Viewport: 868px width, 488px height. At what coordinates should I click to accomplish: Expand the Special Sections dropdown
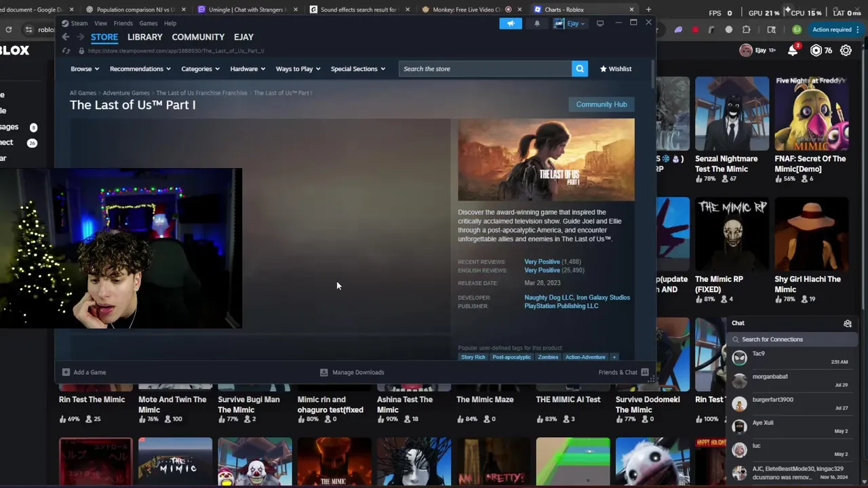[x=357, y=68]
